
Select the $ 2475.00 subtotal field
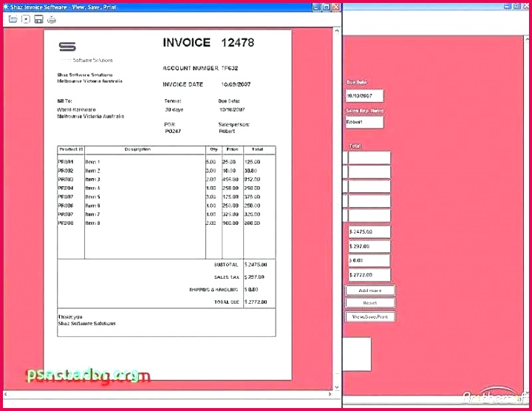(369, 232)
